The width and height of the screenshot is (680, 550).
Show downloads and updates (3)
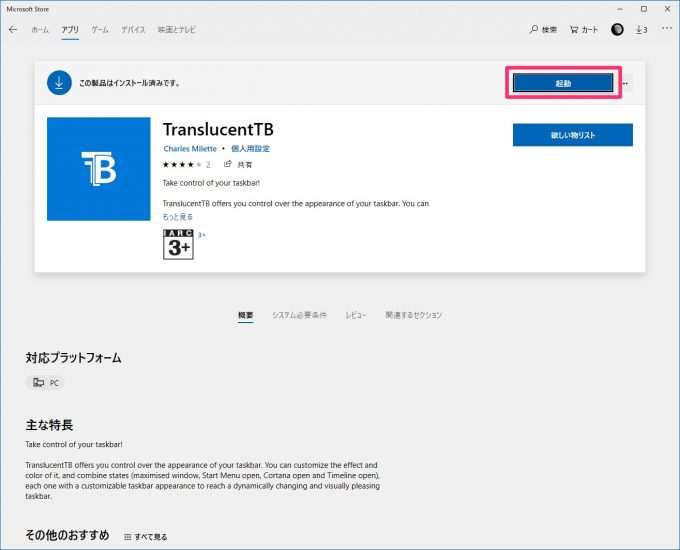coord(641,29)
